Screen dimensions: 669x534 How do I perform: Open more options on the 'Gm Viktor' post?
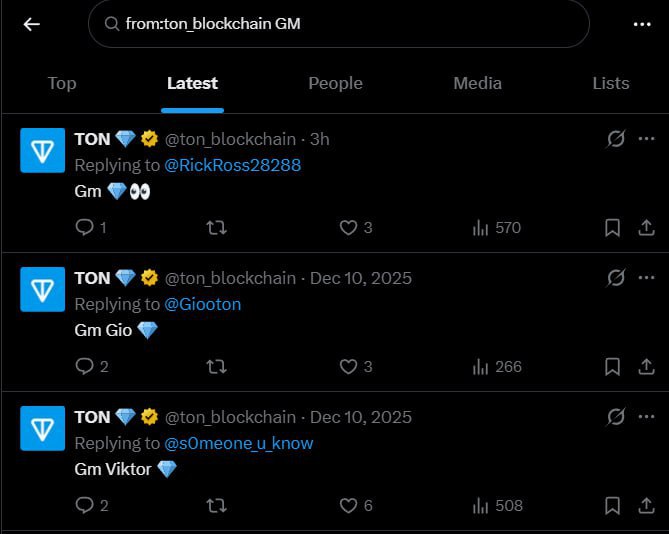(x=646, y=417)
